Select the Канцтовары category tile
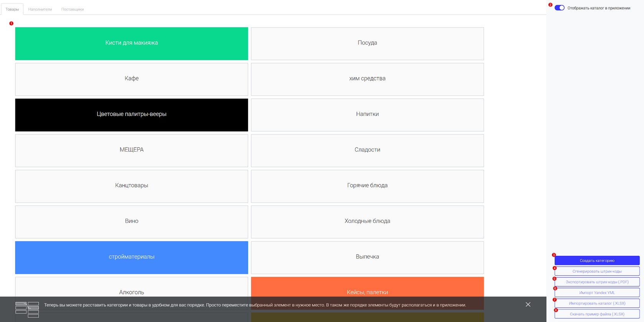644x322 pixels. [x=131, y=186]
